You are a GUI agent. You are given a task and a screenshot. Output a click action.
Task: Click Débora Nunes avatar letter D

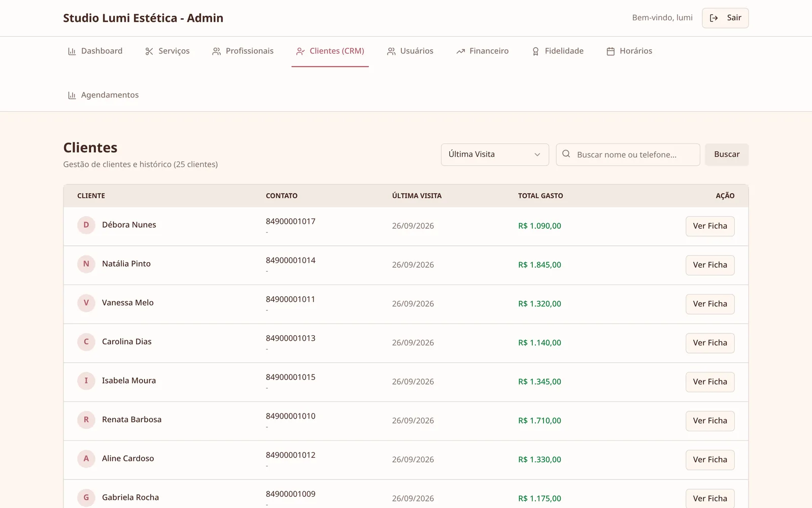86,225
